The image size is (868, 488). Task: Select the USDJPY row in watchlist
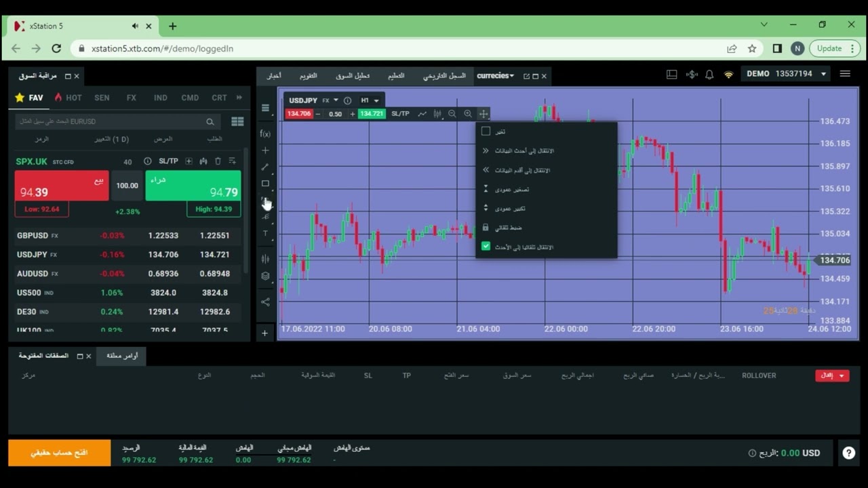[x=127, y=255]
